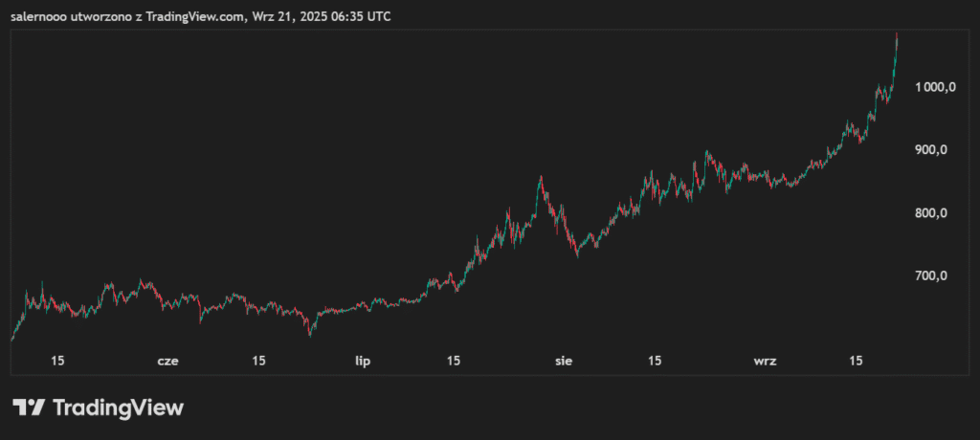Click the highest candle at the chart's peak
Viewport: 980px width, 440px height.
pos(897,38)
